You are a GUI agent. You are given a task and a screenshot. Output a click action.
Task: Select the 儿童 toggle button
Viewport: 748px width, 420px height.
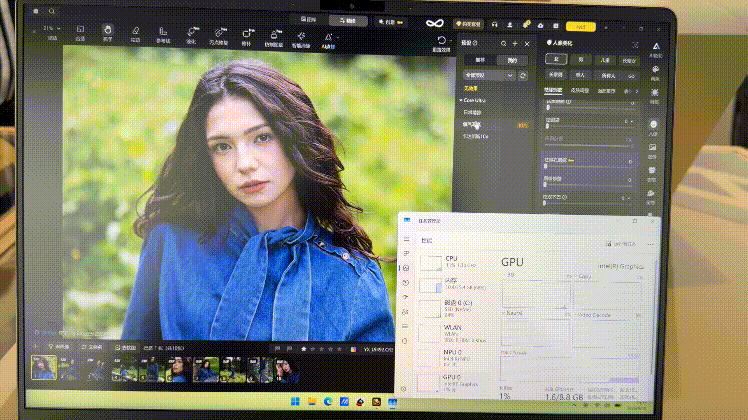click(x=605, y=60)
